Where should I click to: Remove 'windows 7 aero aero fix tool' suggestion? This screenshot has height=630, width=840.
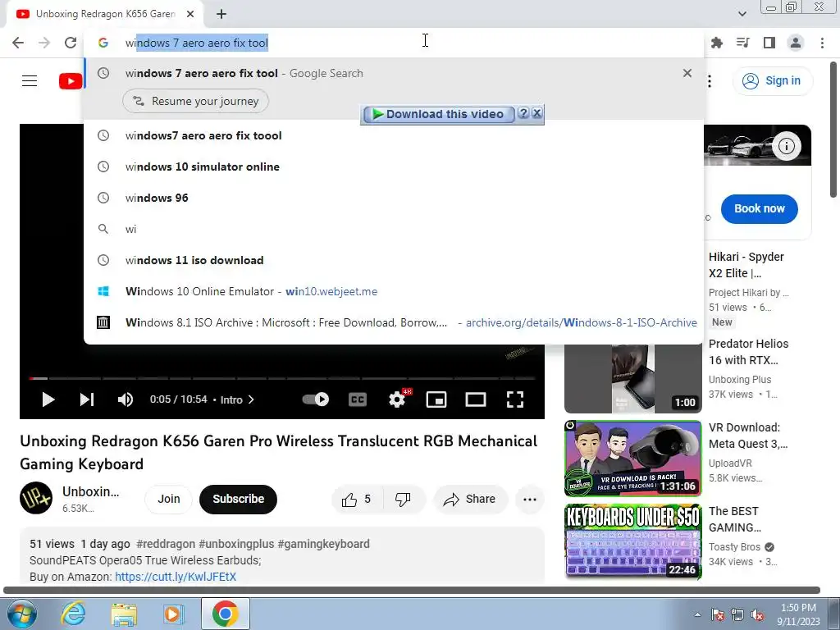687,73
